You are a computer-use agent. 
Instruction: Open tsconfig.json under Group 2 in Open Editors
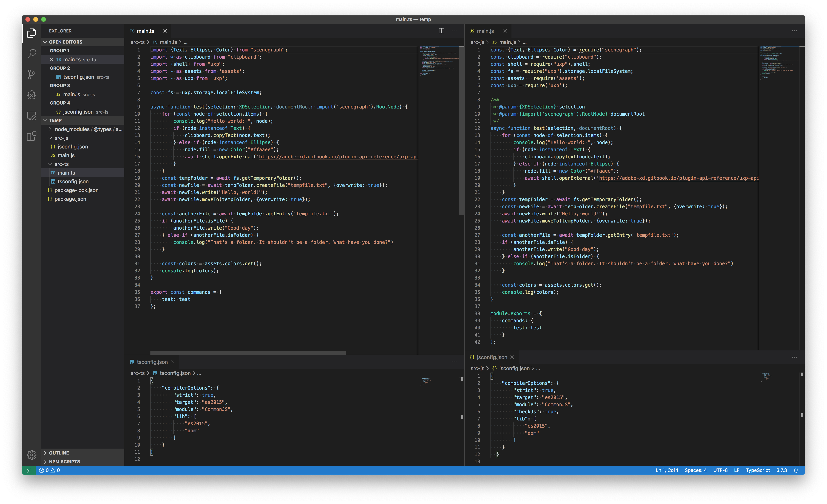tap(83, 77)
